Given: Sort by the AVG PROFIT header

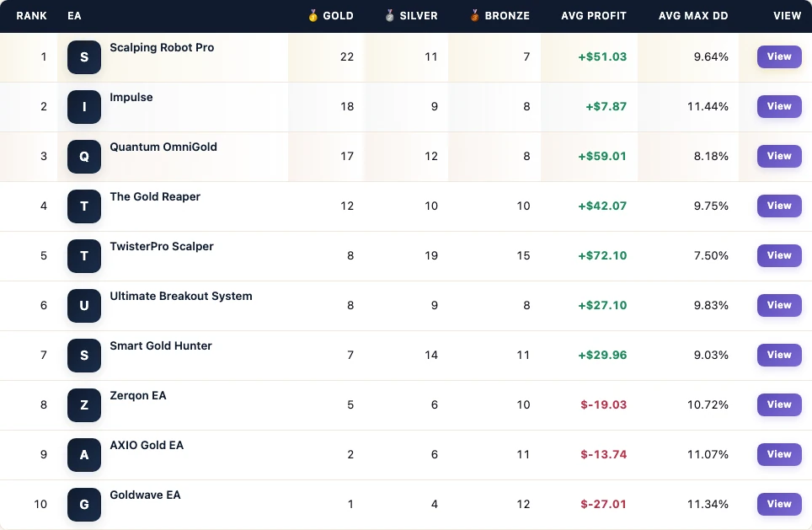Looking at the screenshot, I should (594, 16).
